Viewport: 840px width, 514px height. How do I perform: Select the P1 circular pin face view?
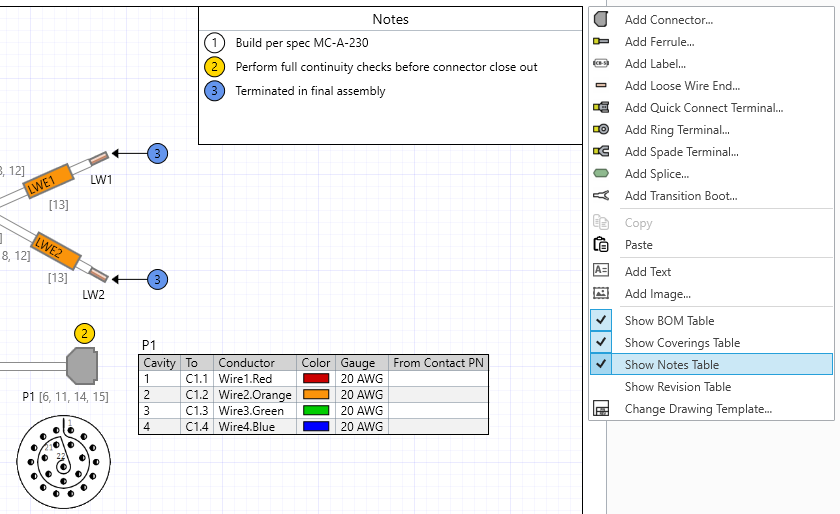point(63,461)
